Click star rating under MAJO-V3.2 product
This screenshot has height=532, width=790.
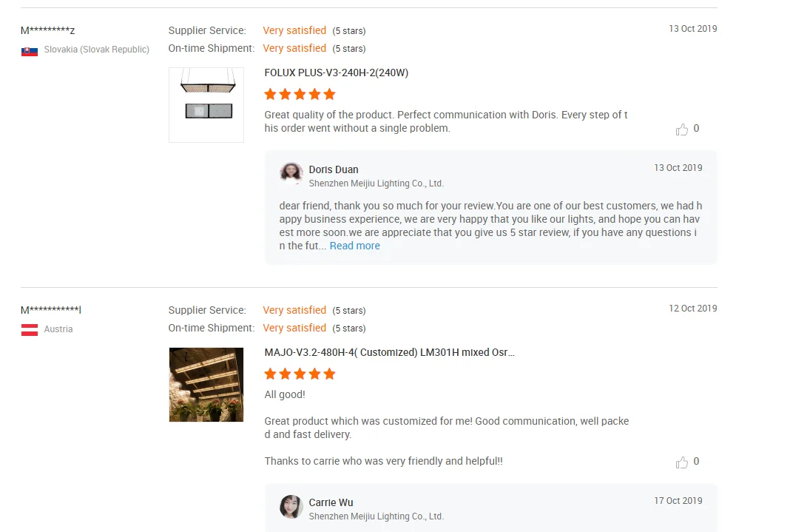300,374
